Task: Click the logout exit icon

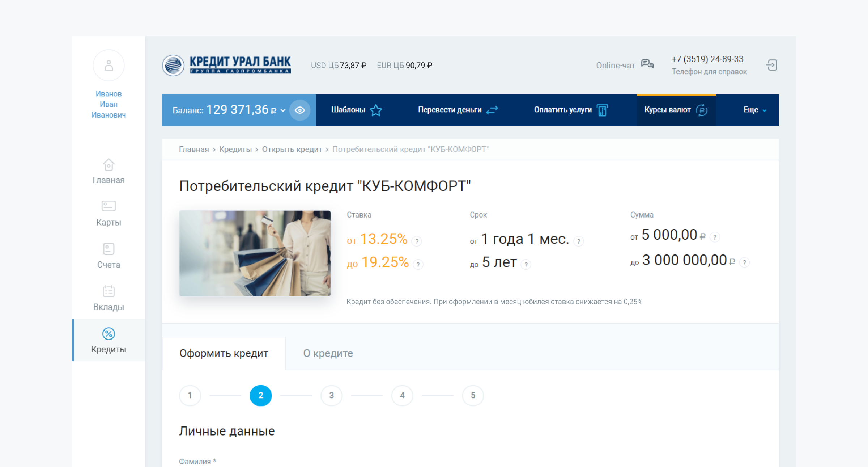Action: click(772, 65)
